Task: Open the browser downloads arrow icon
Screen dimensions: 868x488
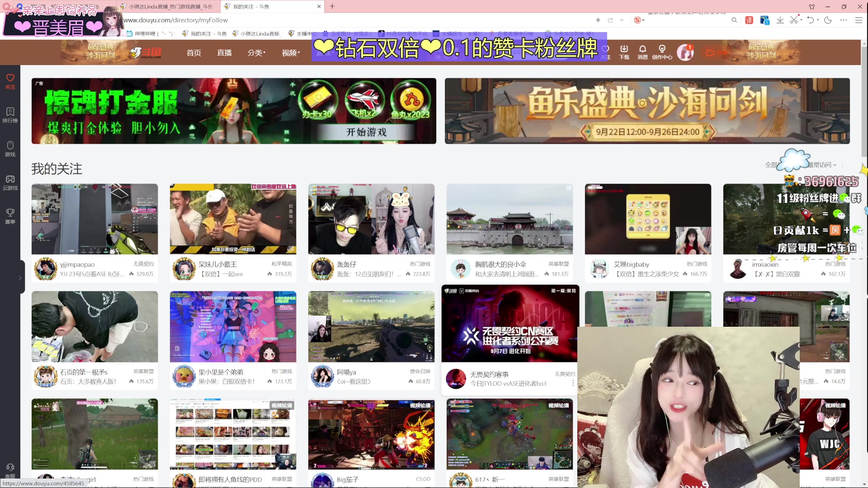Action: (780, 20)
